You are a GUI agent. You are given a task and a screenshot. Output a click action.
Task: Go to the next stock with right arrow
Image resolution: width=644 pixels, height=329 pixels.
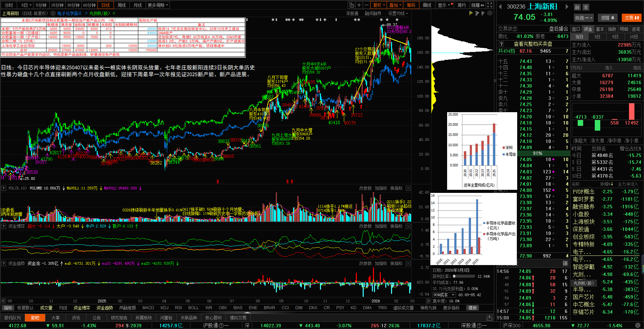567,6
